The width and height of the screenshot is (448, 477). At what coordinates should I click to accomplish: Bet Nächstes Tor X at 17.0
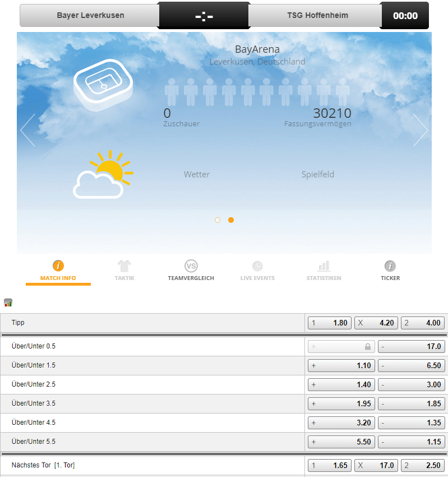tap(376, 465)
